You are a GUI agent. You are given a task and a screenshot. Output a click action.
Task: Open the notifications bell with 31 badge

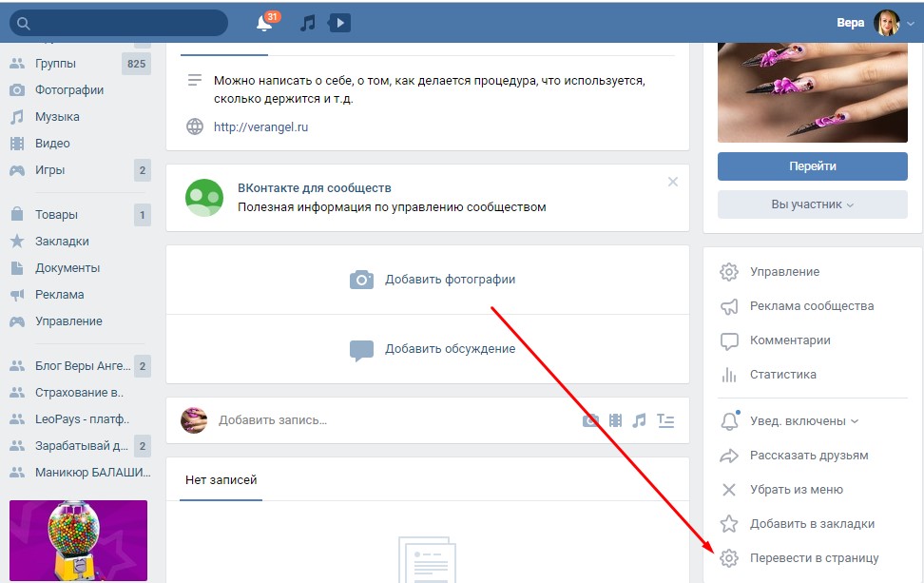[x=266, y=23]
